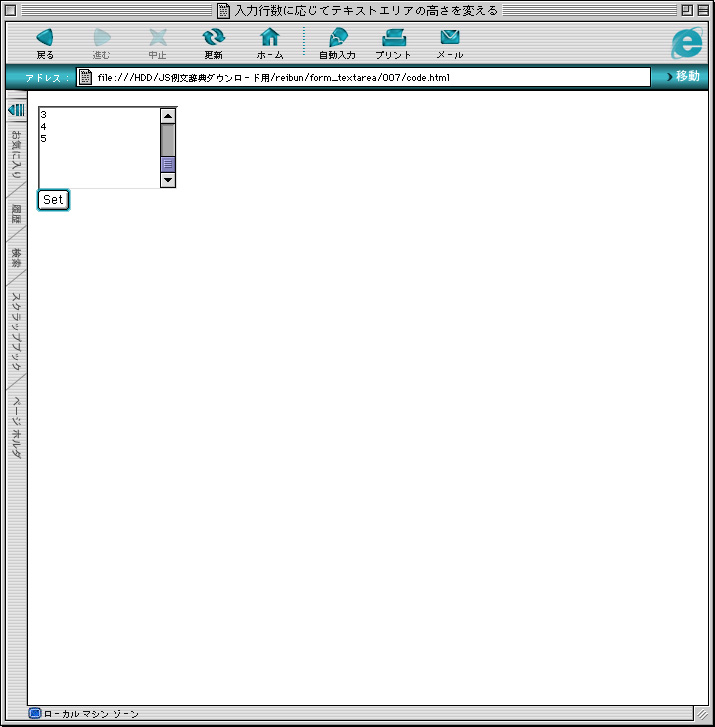Click line "4" in the textarea
Viewport: 715px width, 727px height.
[44, 127]
